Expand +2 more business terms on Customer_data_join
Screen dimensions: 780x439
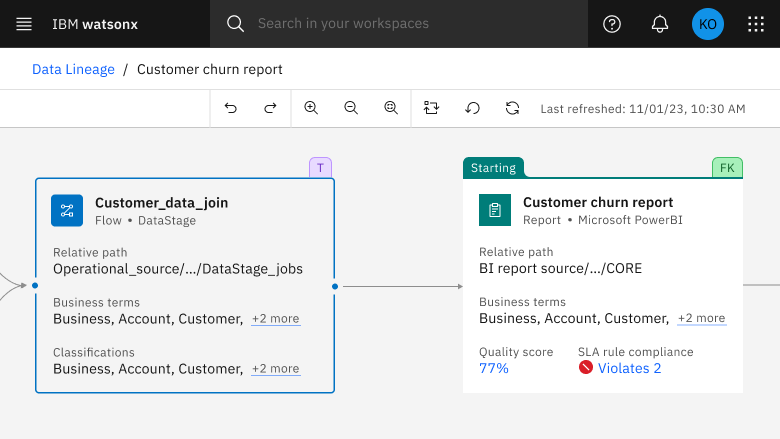[275, 319]
